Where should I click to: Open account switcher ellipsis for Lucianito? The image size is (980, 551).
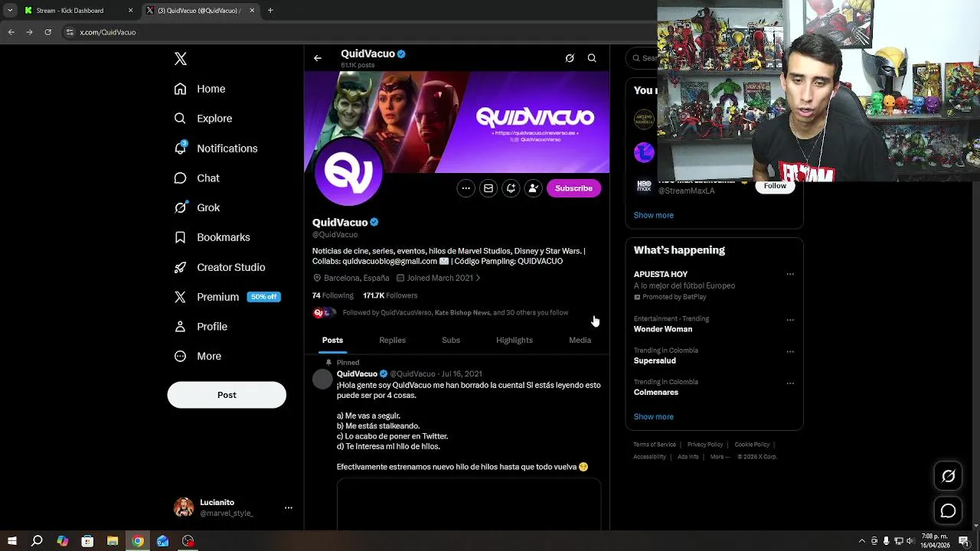pyautogui.click(x=289, y=507)
